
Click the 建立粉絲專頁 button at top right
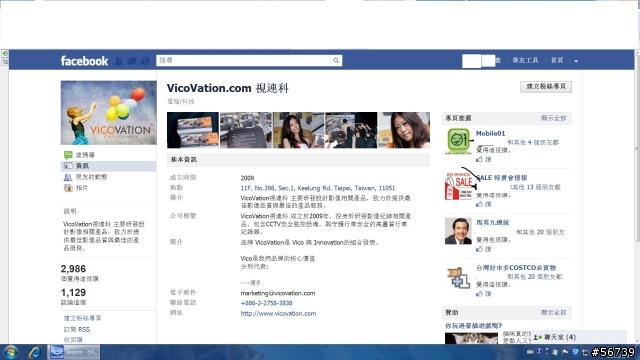tap(546, 87)
